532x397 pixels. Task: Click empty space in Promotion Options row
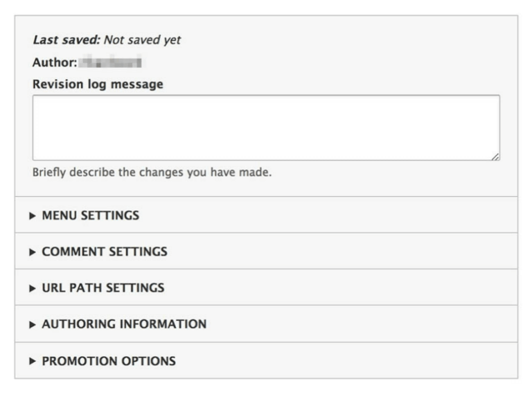(346, 361)
